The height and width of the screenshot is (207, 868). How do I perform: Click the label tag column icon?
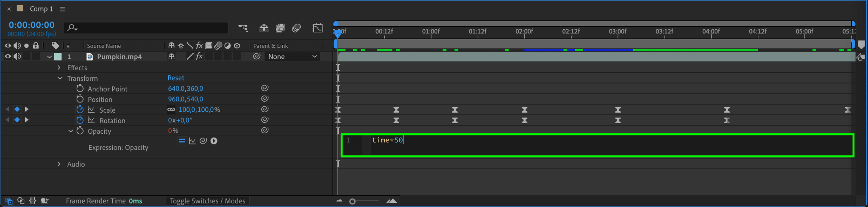coord(56,45)
